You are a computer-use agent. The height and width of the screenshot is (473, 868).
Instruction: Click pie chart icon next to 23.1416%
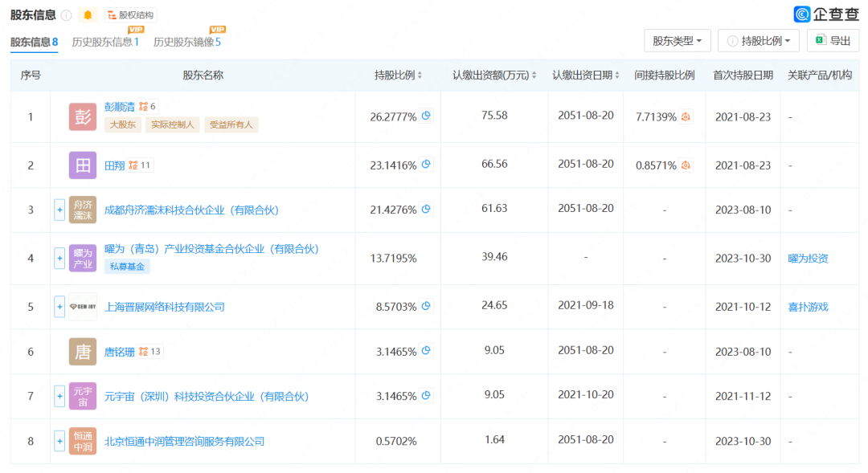[x=426, y=164]
